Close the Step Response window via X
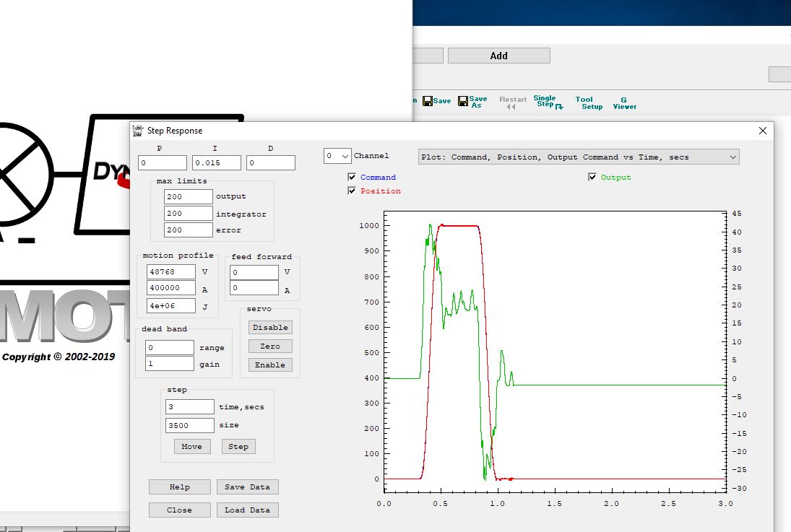The height and width of the screenshot is (532, 791). (x=763, y=131)
